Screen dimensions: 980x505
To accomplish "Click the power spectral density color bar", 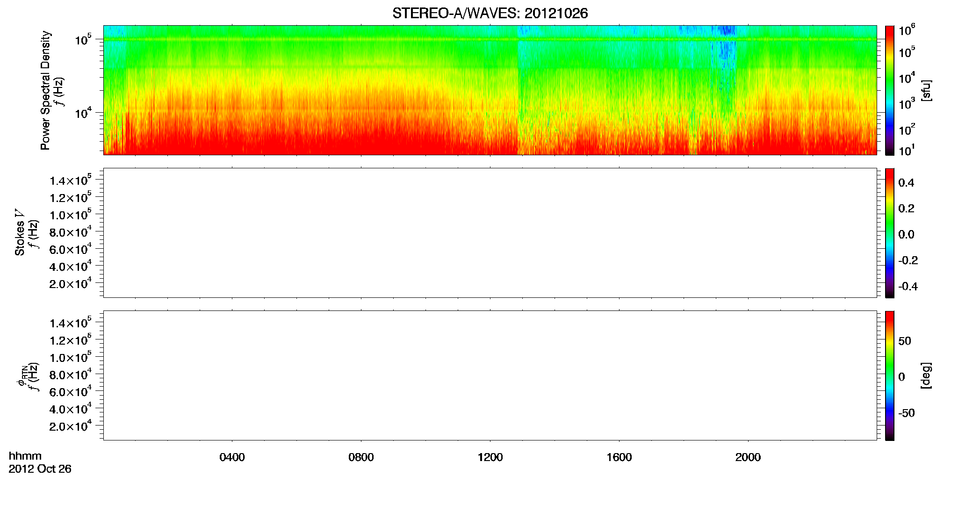I will click(x=890, y=90).
